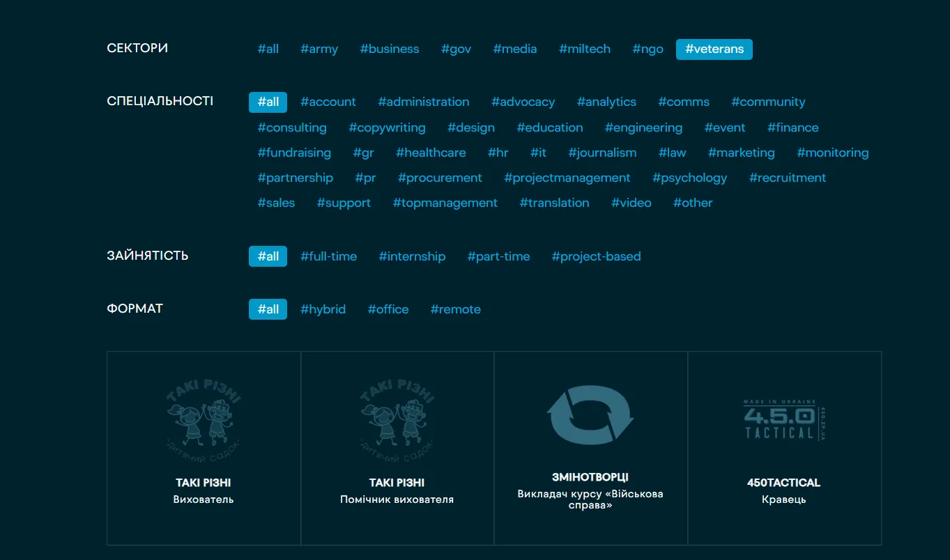950x560 pixels.
Task: Pick the #project-based employment tag
Action: coord(596,256)
